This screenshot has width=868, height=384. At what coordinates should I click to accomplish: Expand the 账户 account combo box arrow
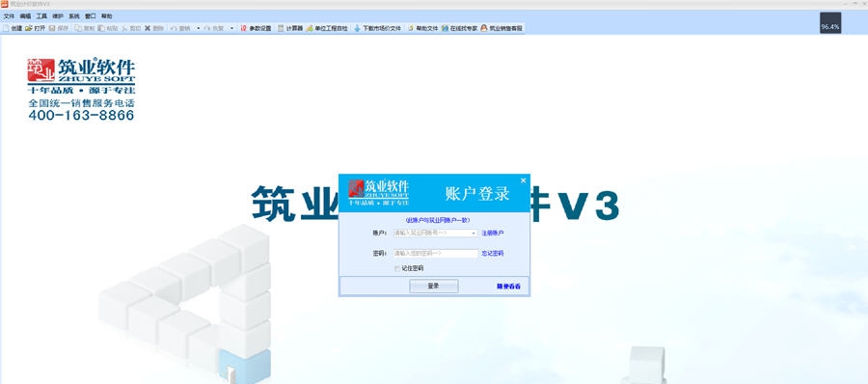coord(474,233)
